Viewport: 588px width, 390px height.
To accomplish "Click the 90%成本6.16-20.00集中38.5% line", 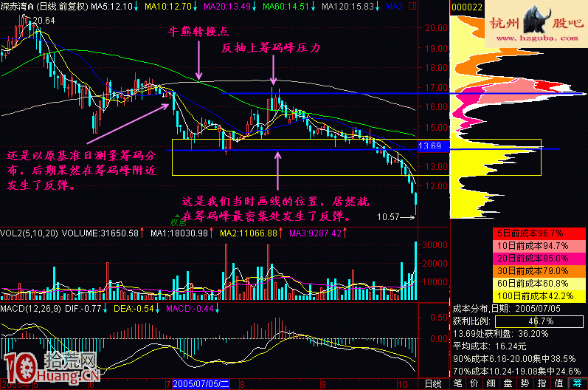I will 514,359.
